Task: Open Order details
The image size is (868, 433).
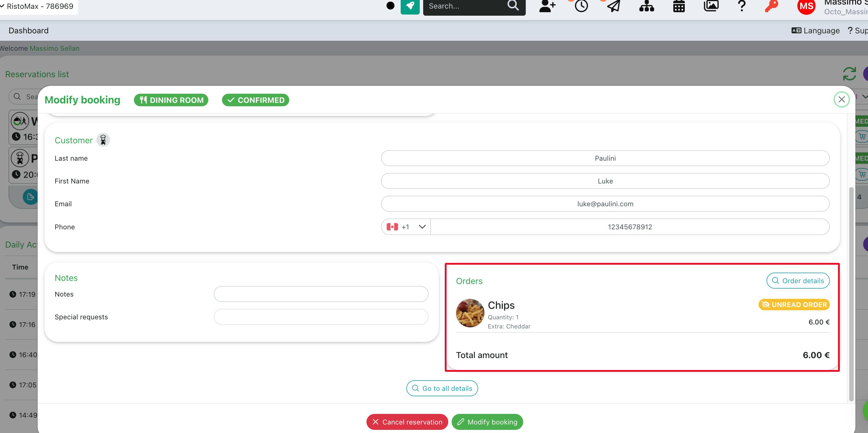Action: pos(798,281)
